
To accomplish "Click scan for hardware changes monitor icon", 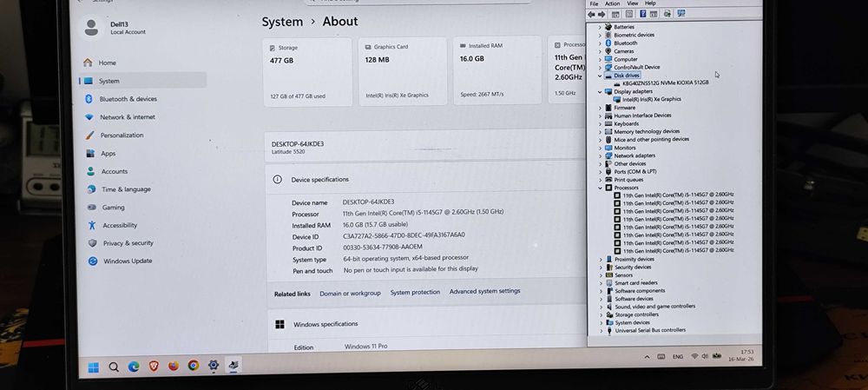I will click(681, 13).
